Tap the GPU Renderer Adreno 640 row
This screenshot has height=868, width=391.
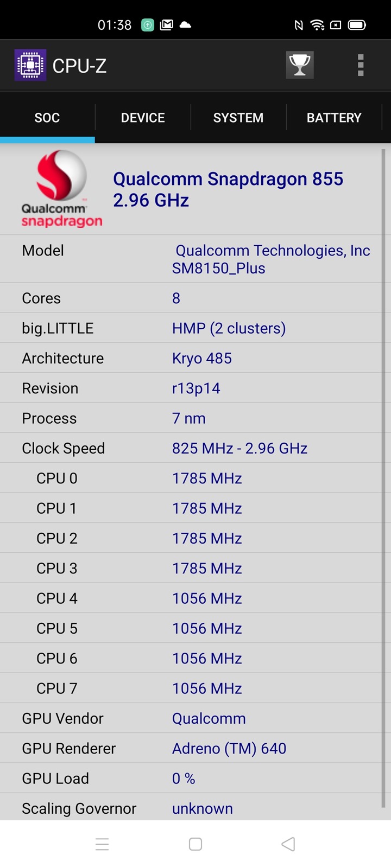pos(191,749)
